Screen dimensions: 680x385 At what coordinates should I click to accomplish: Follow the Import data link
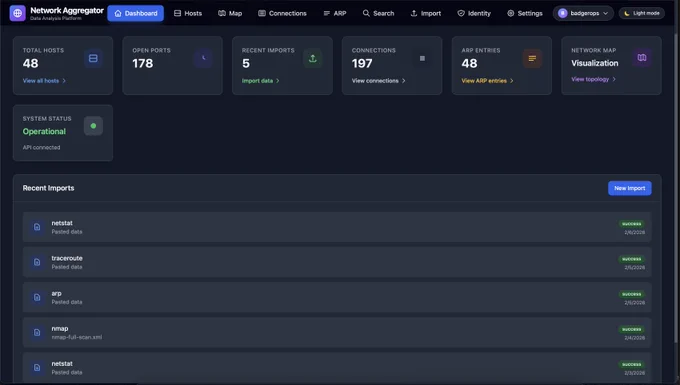(x=261, y=81)
